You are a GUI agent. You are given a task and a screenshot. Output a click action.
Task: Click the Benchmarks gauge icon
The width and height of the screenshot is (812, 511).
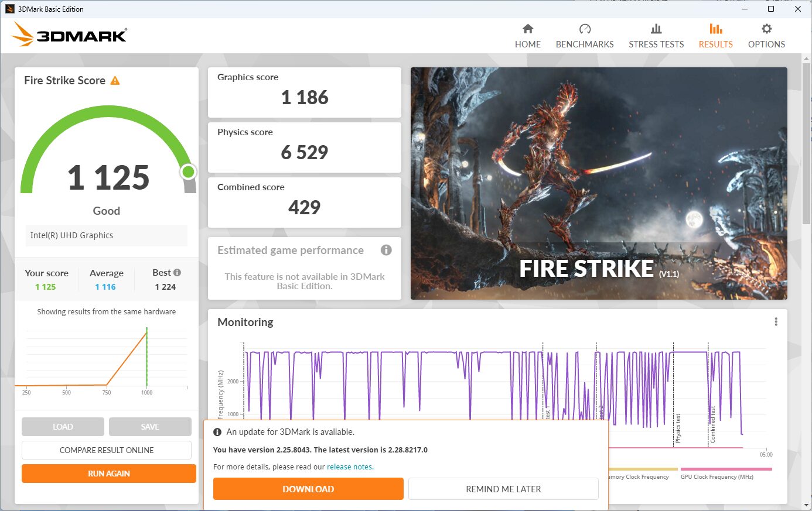[585, 29]
